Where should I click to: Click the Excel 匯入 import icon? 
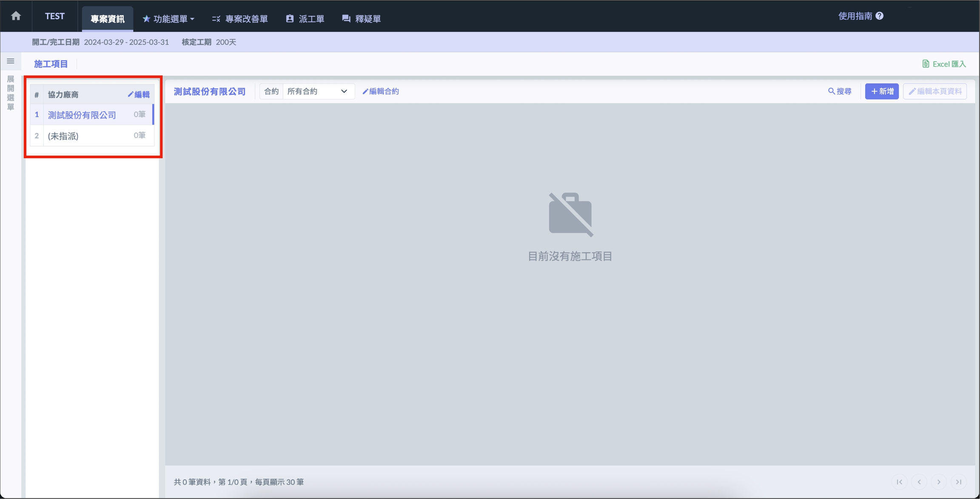click(x=926, y=64)
